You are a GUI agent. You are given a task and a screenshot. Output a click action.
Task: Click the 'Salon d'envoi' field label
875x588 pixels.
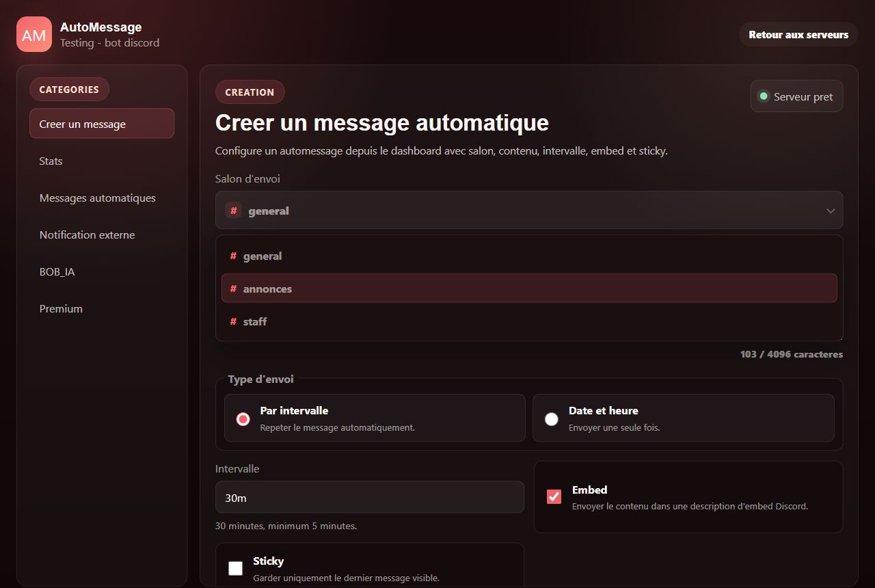pyautogui.click(x=247, y=178)
